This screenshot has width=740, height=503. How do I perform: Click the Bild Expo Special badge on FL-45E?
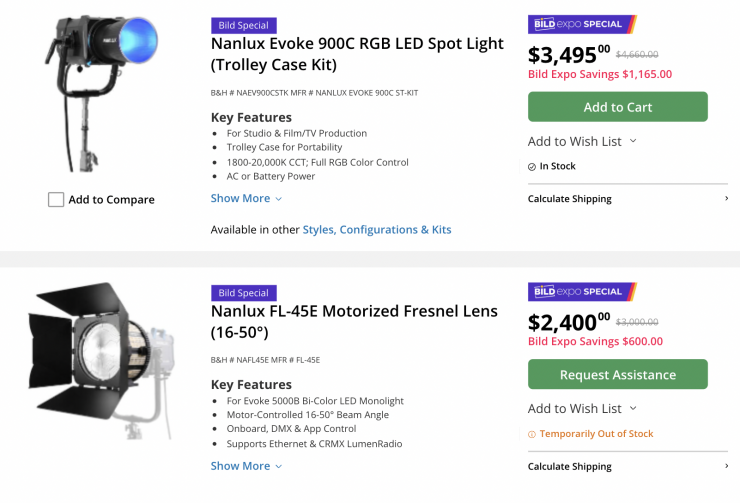(x=582, y=292)
